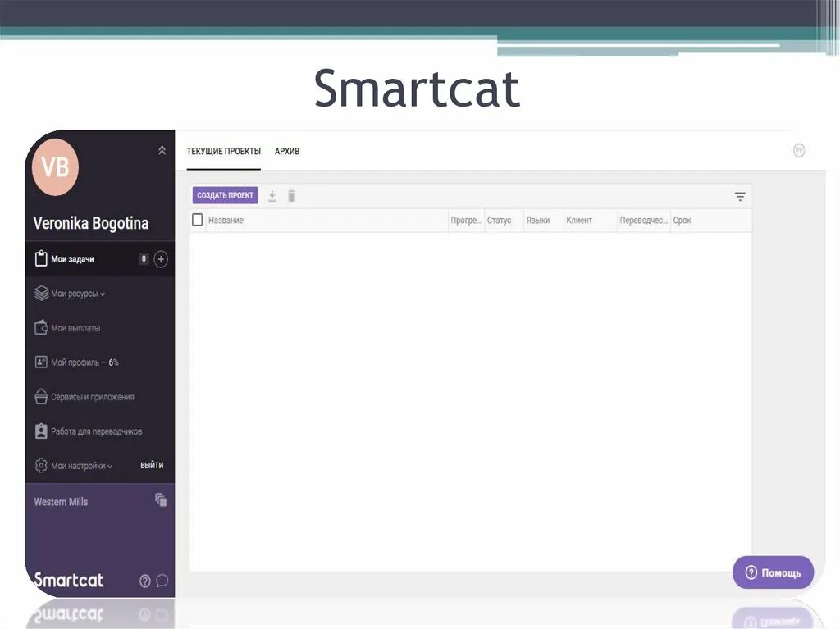Open Мои выплаты section
840x629 pixels.
tap(75, 328)
